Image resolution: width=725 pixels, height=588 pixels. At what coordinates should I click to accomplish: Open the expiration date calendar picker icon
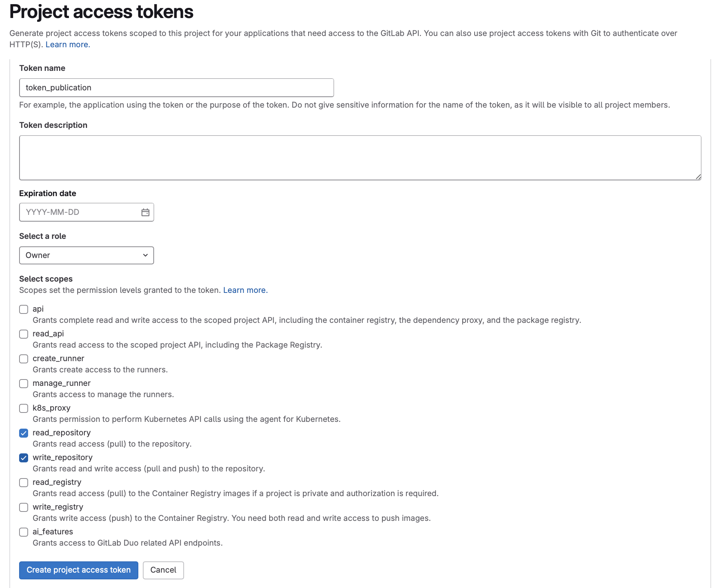[145, 212]
